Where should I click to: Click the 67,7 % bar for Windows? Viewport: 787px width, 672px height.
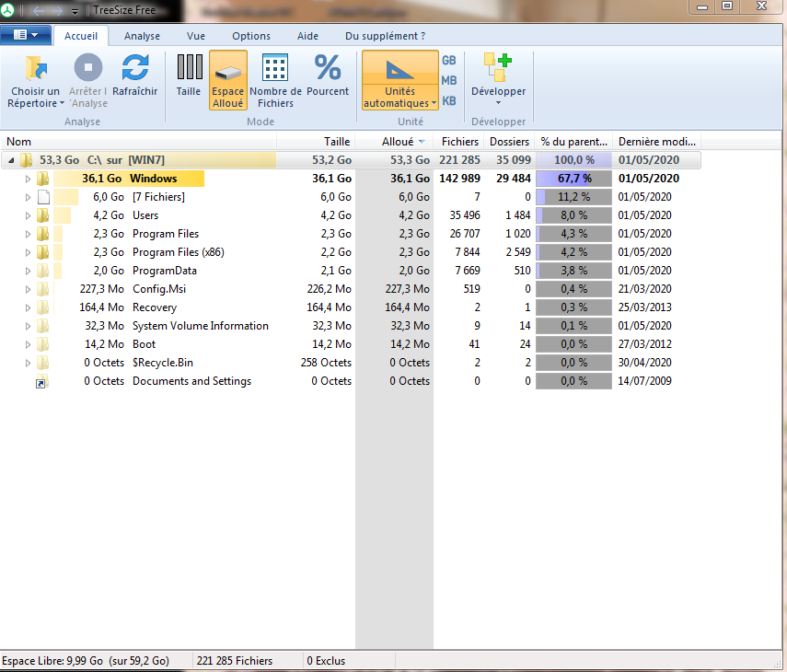pyautogui.click(x=573, y=179)
